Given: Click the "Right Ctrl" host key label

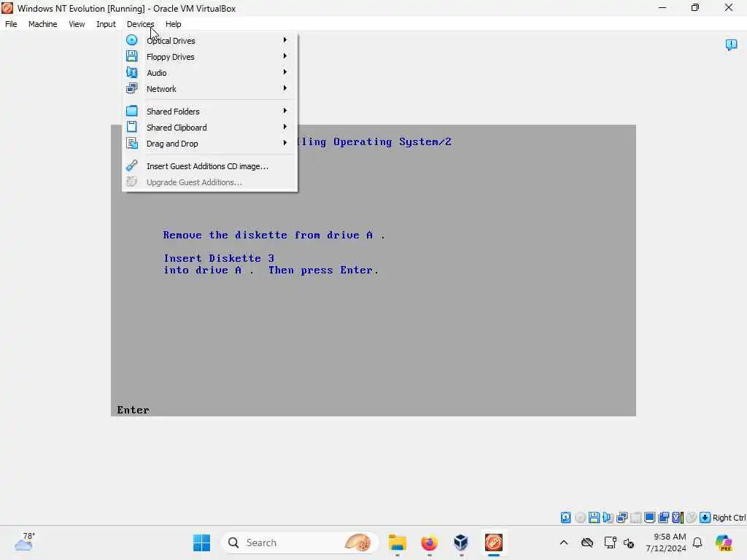Looking at the screenshot, I should coord(729,518).
